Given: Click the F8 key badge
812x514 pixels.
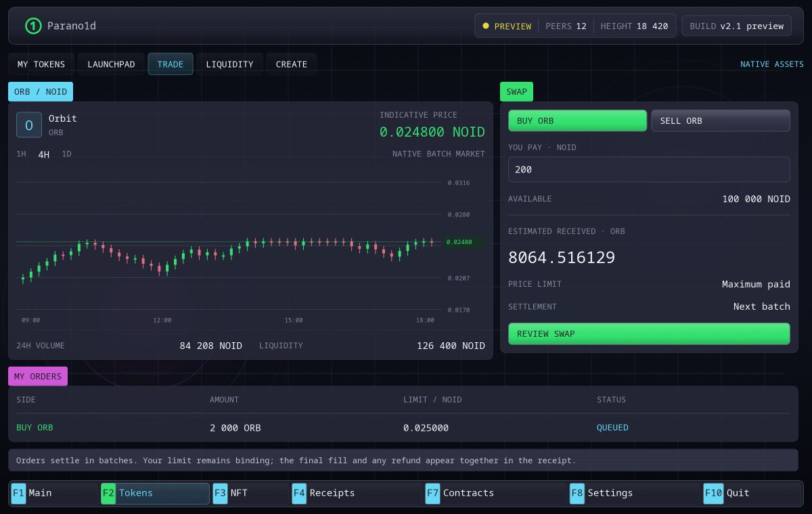Looking at the screenshot, I should pos(577,493).
